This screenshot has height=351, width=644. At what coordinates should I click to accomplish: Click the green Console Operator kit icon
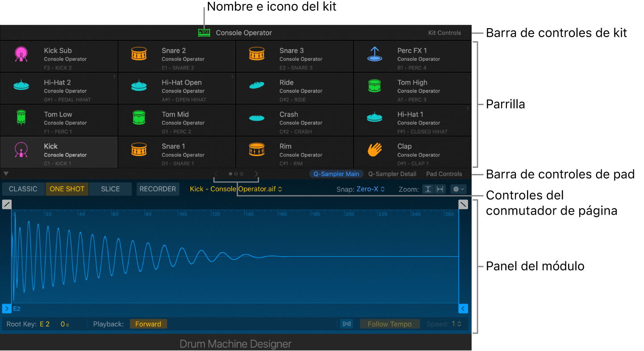pos(204,33)
